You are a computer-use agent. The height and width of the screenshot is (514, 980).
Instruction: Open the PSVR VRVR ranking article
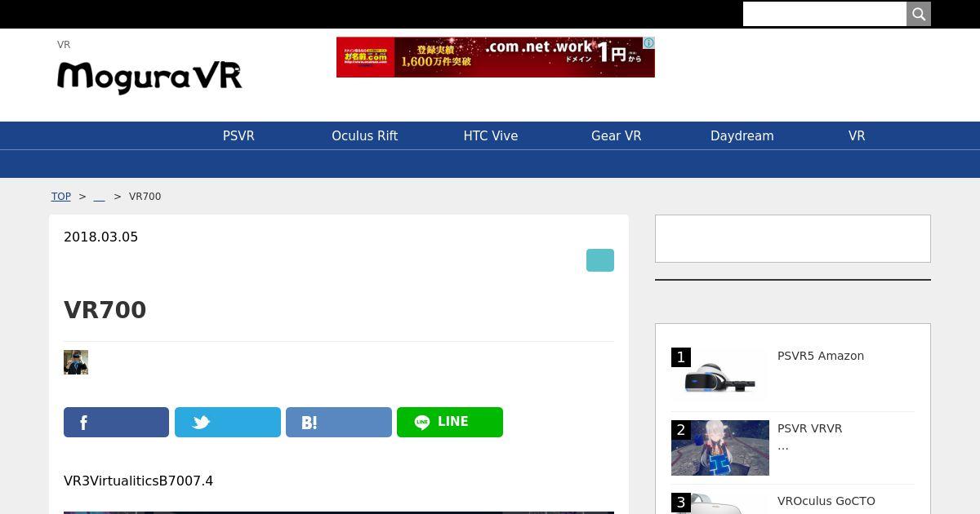click(810, 428)
